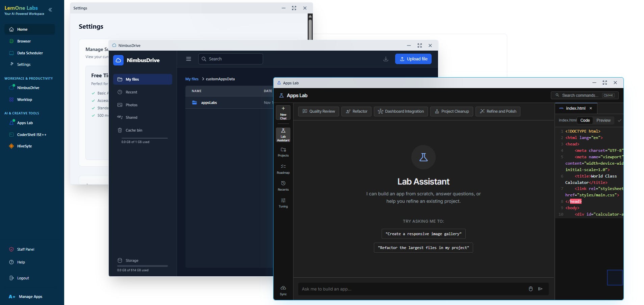Click the Project Cleanup button
This screenshot has width=644, height=305.
(x=452, y=111)
